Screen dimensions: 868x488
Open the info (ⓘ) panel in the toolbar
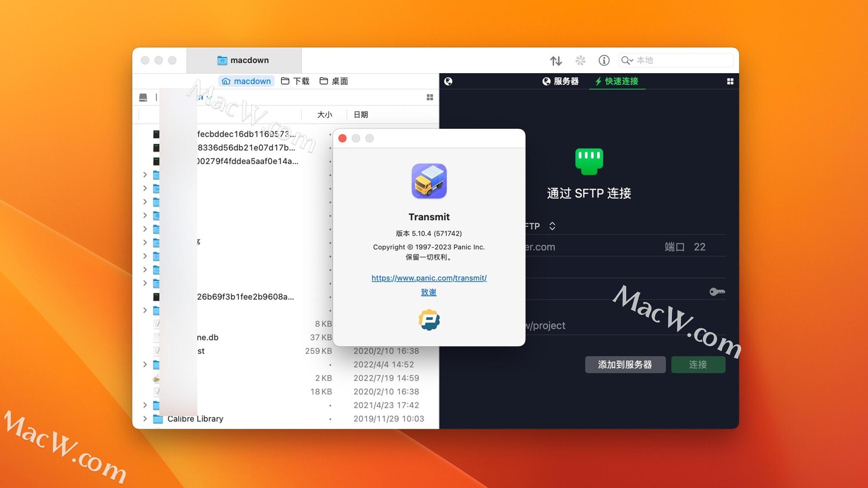(x=604, y=61)
